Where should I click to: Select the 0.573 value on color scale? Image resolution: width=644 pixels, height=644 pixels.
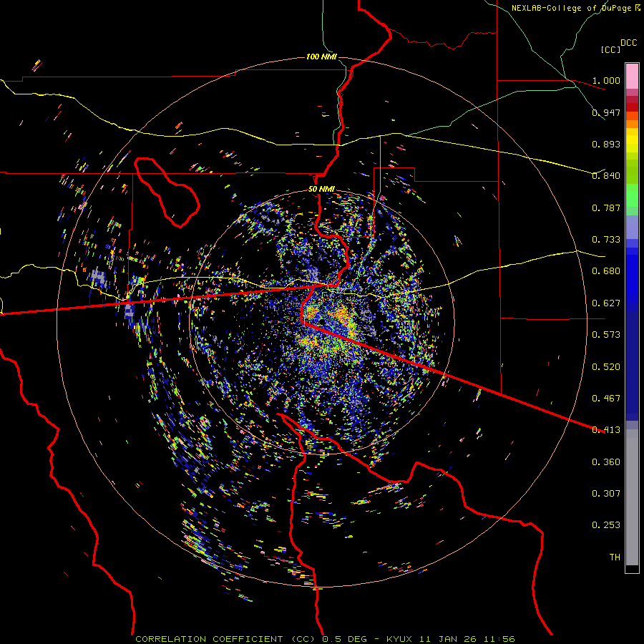(x=606, y=335)
